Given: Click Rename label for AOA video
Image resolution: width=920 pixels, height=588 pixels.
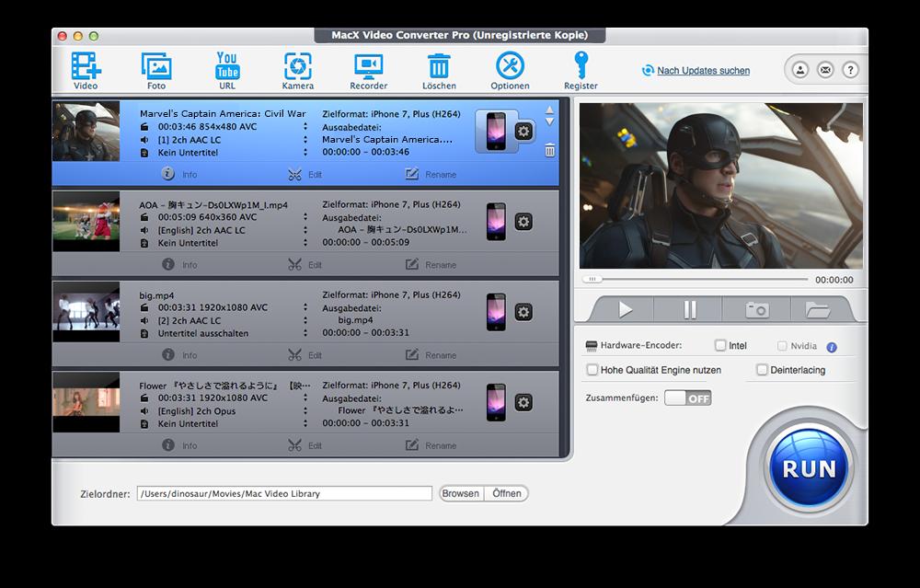Looking at the screenshot, I should pos(441,265).
